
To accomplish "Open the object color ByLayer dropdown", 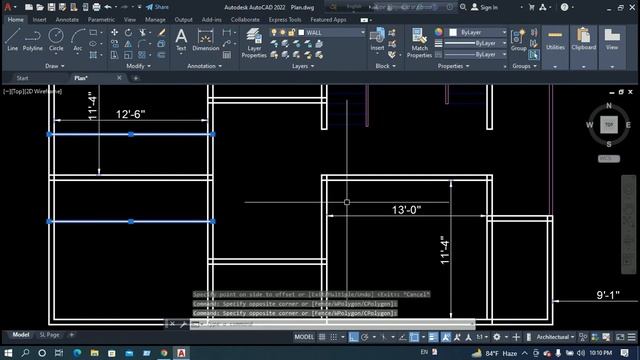I will (504, 32).
